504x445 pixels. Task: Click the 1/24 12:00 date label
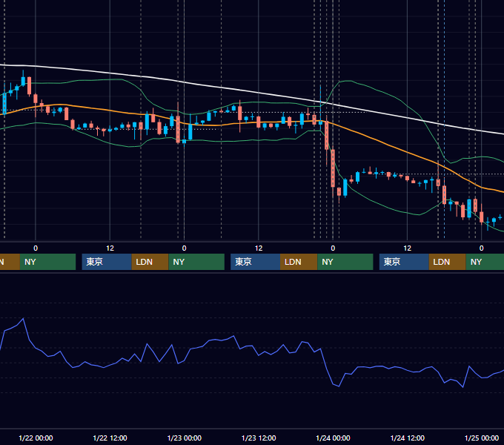407,438
